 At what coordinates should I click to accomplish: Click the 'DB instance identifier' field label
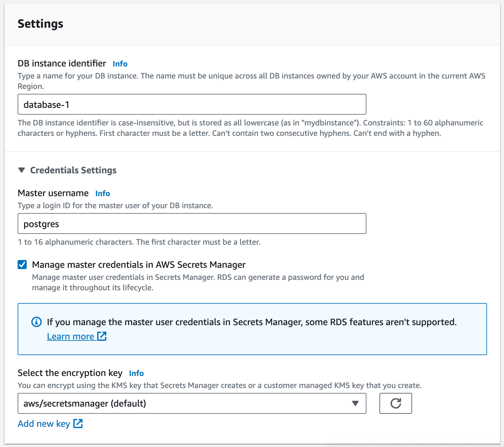62,63
